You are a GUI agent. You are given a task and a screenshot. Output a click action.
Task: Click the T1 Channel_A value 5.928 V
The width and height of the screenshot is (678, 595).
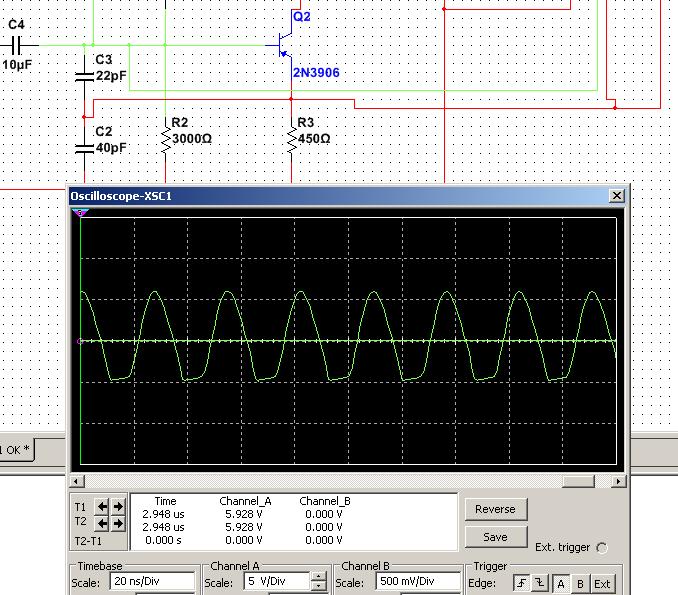coord(244,514)
